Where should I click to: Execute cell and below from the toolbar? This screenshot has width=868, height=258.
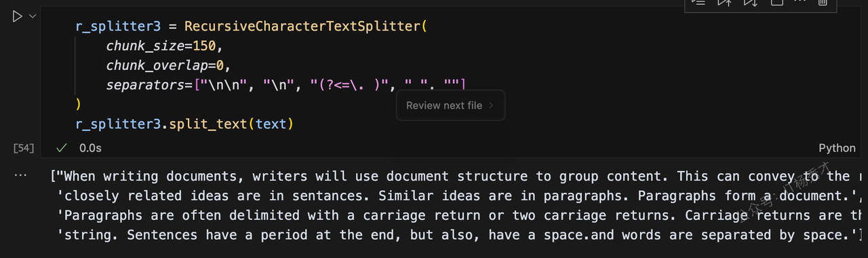point(750,3)
